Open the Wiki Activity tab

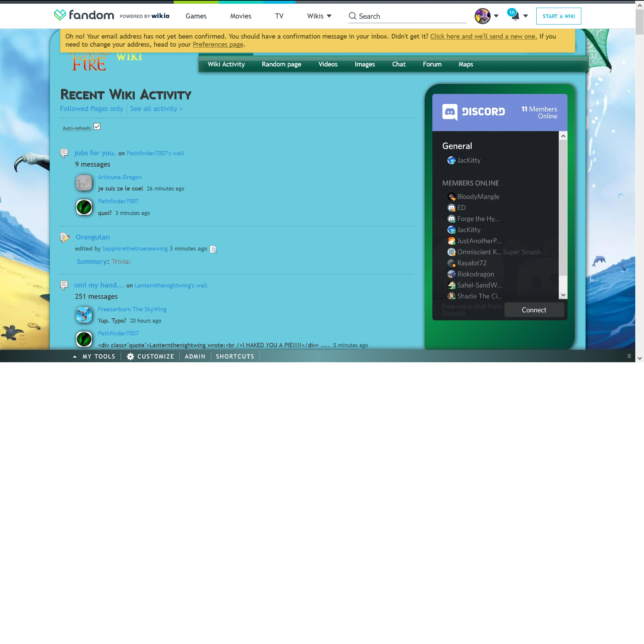(226, 64)
